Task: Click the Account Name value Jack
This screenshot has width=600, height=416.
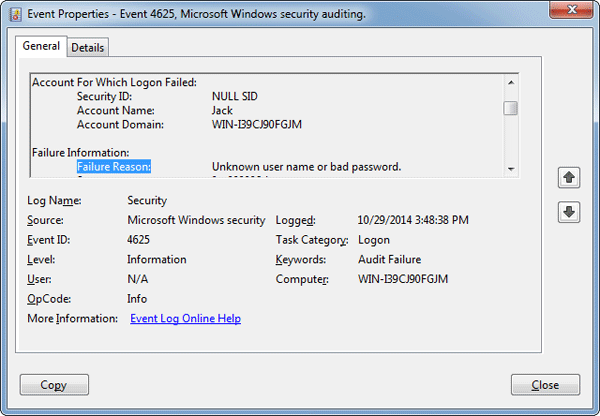Action: (224, 111)
